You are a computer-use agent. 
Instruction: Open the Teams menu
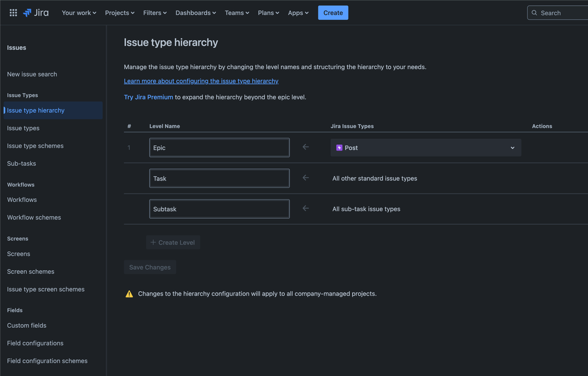coord(237,13)
